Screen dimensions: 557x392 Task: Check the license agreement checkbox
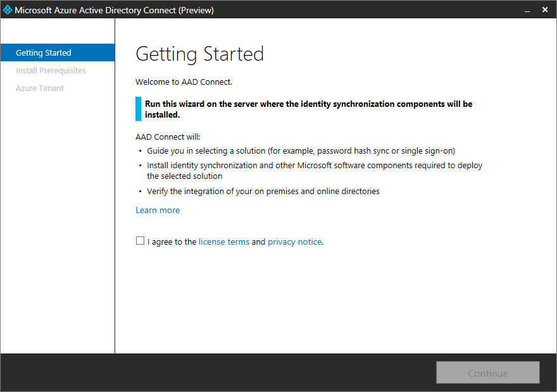coord(140,241)
